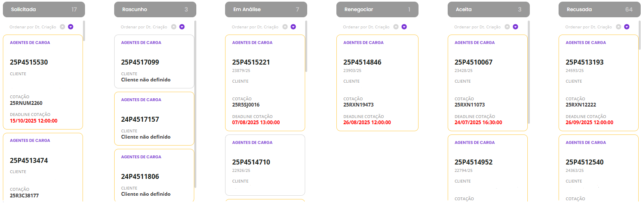Screen dimensions: 644x213
Task: Toggle ascending order in Renegociar column
Action: click(396, 27)
